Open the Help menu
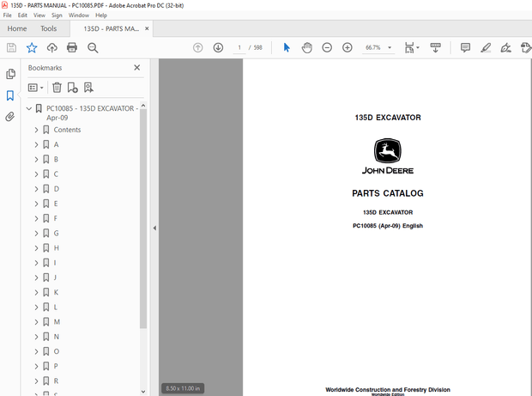This screenshot has height=396, width=532. 101,15
